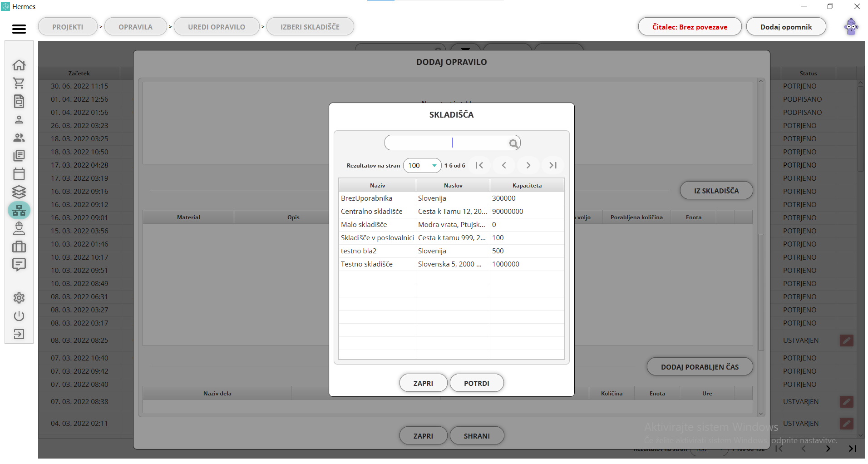This screenshot has width=868, height=464.
Task: Edit row dated 07. 03. 2022 08:38
Action: point(847,402)
